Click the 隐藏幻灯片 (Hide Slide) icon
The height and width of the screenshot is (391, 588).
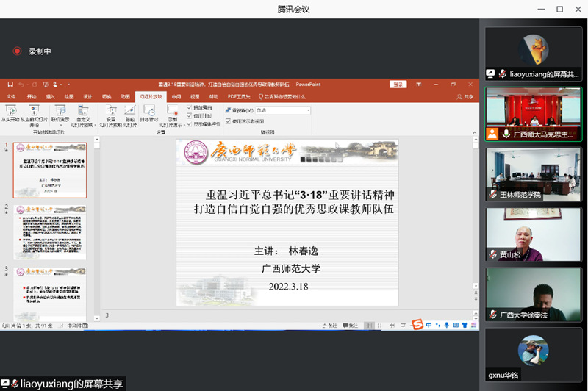(x=129, y=112)
